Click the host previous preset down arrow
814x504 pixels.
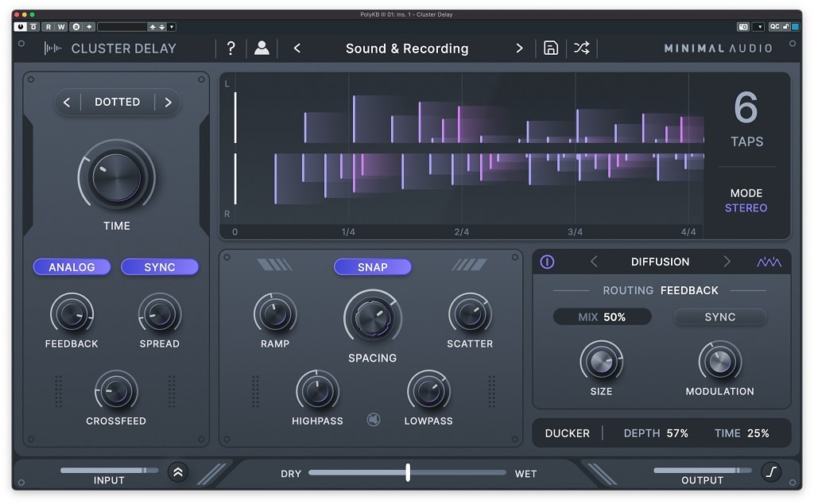tap(162, 27)
